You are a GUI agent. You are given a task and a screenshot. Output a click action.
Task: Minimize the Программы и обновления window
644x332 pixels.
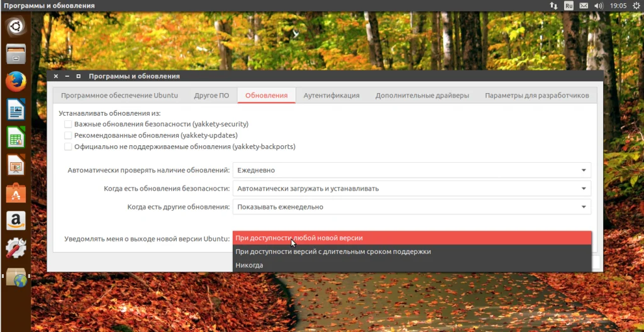click(x=67, y=77)
